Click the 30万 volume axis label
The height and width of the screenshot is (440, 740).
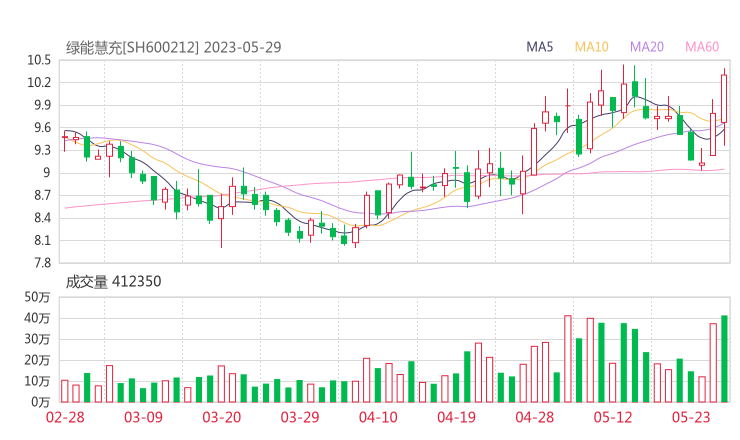click(x=37, y=339)
